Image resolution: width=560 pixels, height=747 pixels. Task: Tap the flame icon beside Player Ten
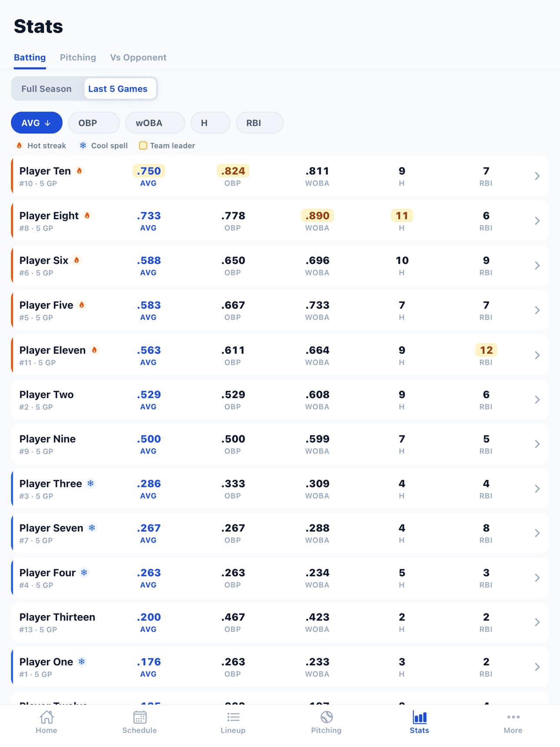coord(79,171)
